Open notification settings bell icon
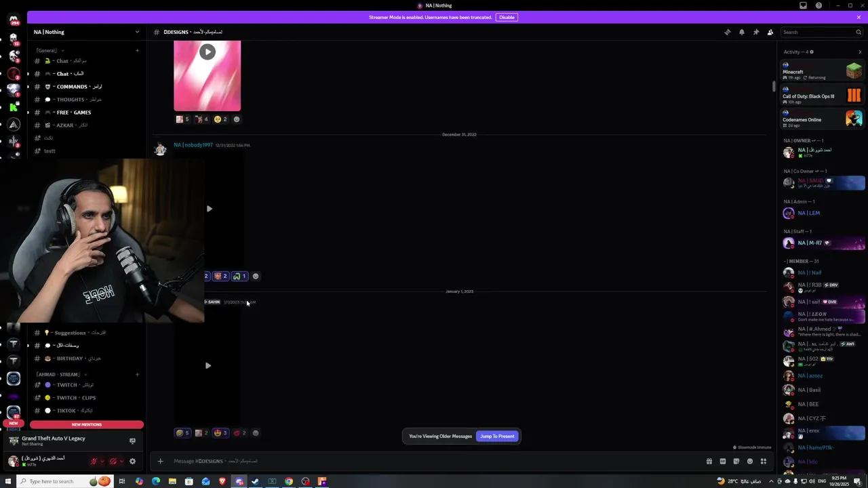The height and width of the screenshot is (488, 868). click(x=741, y=32)
